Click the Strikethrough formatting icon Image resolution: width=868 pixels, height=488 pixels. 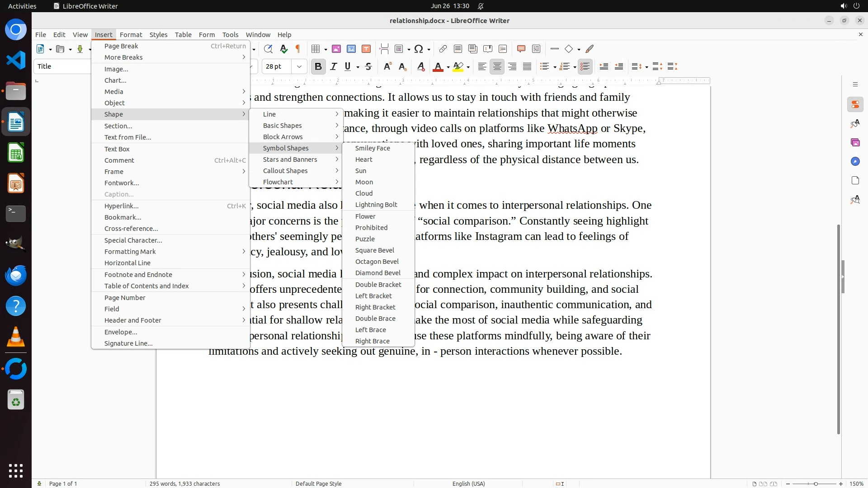click(368, 66)
